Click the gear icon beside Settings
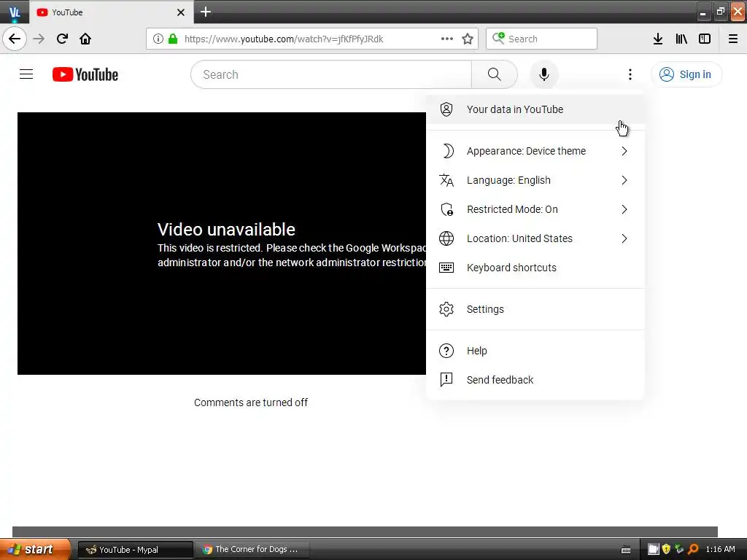The width and height of the screenshot is (747, 560). (446, 309)
